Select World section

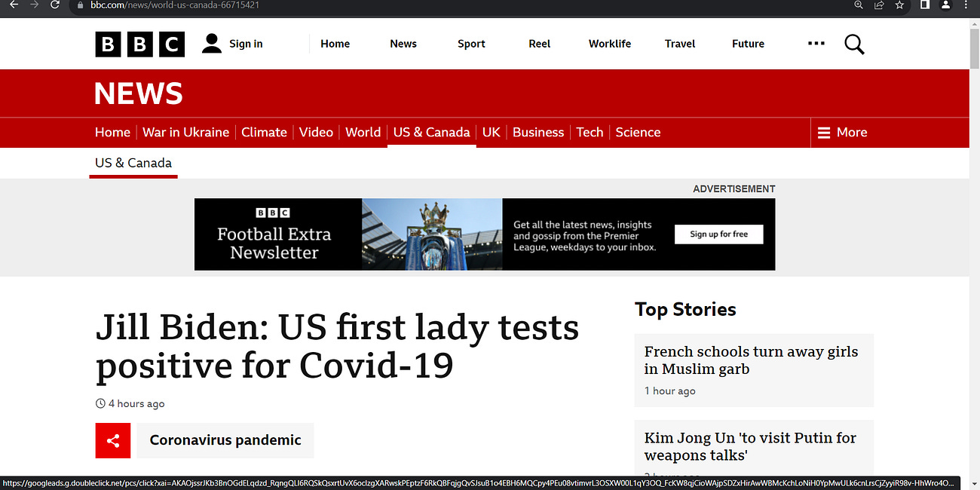pos(363,132)
